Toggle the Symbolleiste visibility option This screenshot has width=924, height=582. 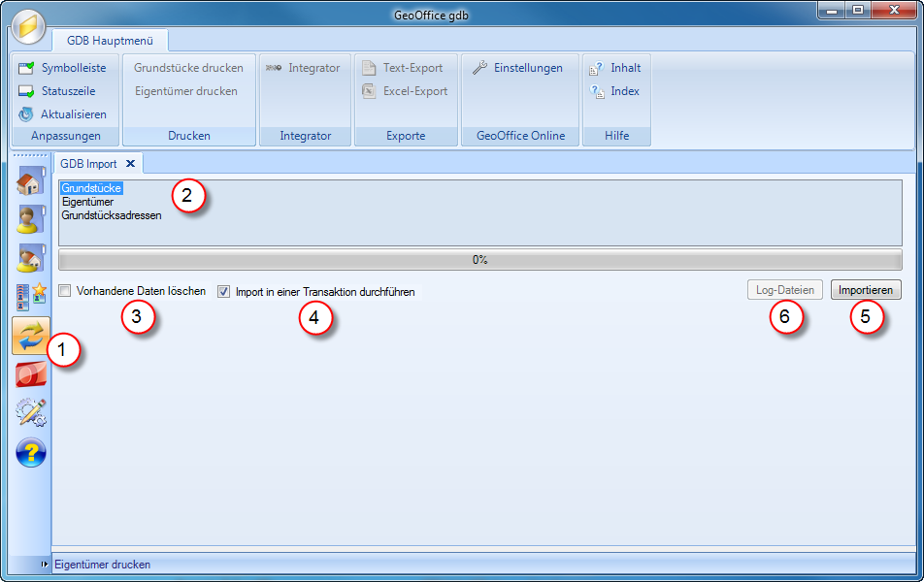pyautogui.click(x=63, y=68)
